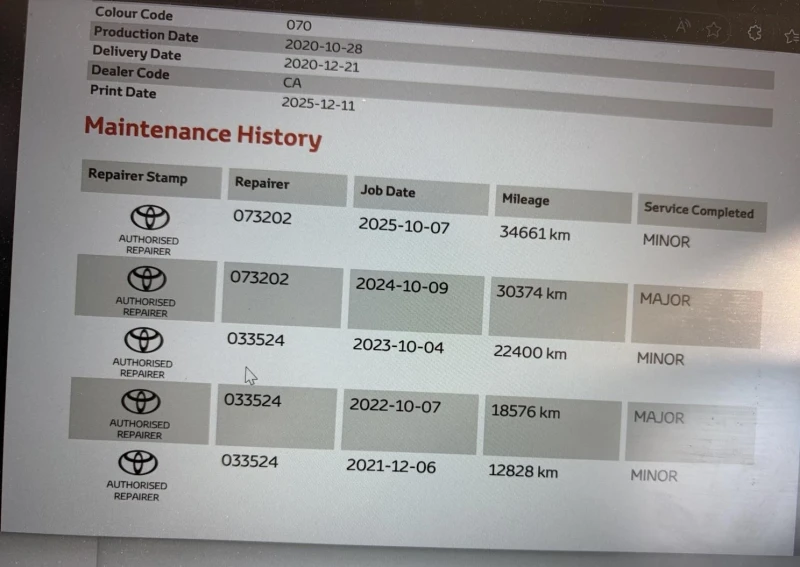Select MAJOR in the 30374 km row

[x=665, y=300]
